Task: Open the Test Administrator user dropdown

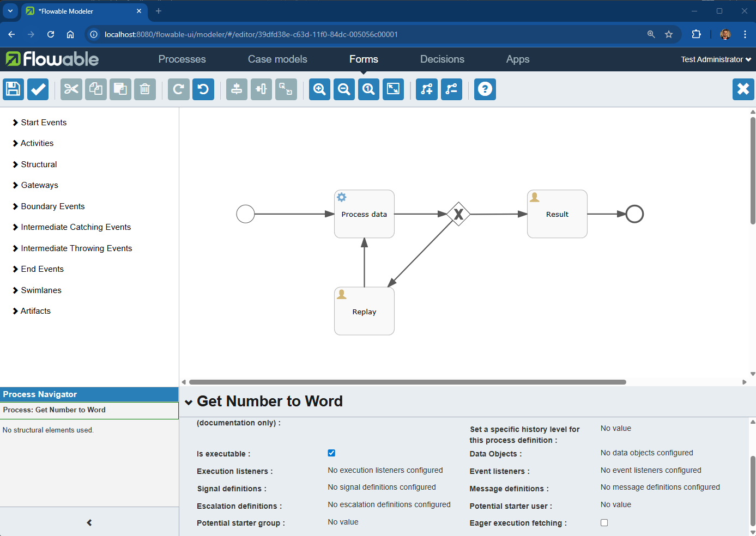Action: 715,59
